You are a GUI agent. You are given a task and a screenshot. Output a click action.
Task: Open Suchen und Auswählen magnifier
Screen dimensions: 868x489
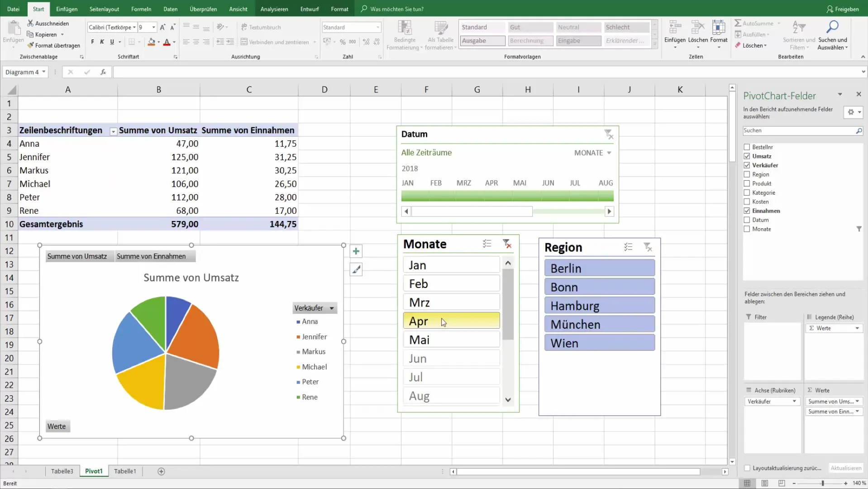coord(832,27)
